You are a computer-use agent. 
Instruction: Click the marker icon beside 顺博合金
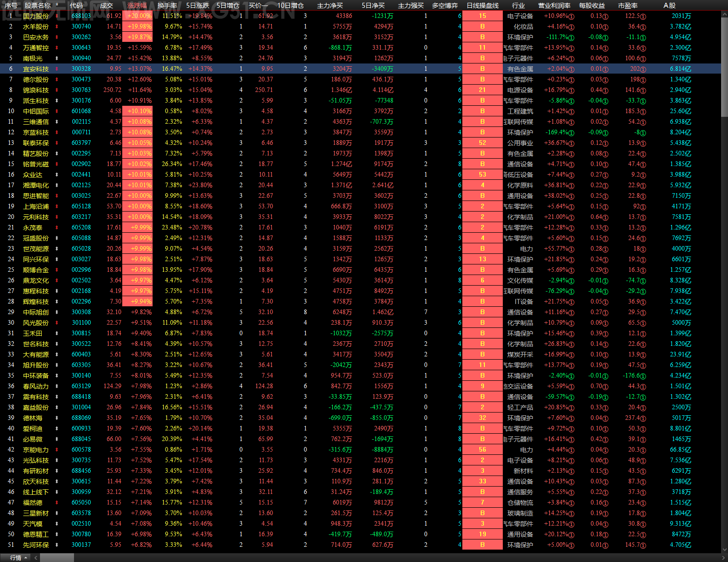57,270
